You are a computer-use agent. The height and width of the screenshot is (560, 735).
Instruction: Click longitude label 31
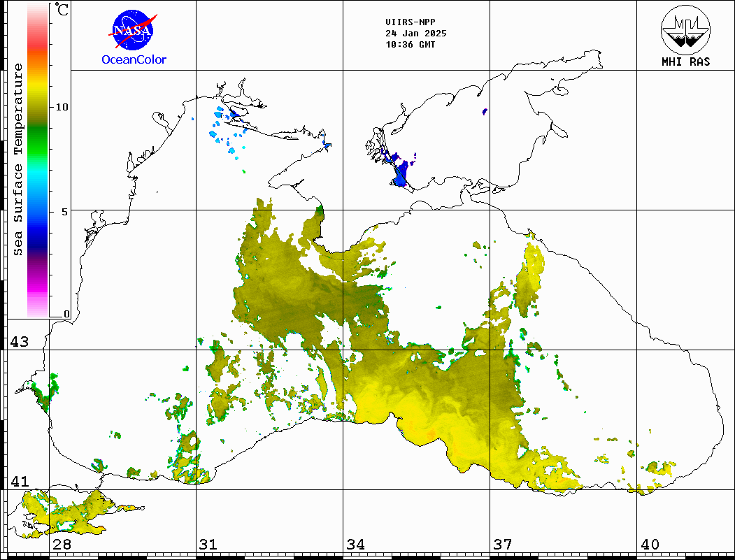pos(208,544)
